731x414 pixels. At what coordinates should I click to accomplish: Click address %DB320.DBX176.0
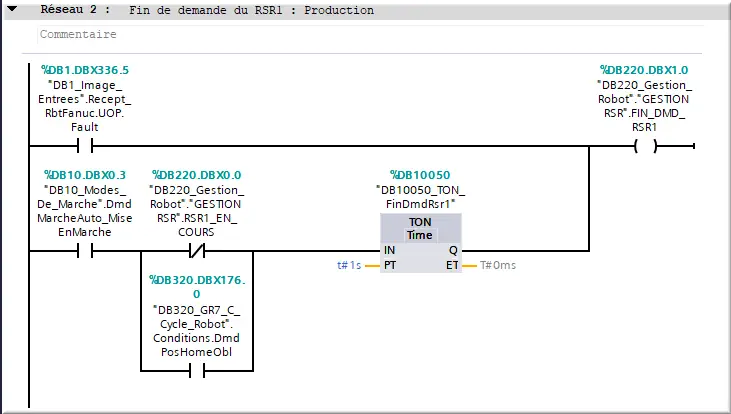[197, 287]
